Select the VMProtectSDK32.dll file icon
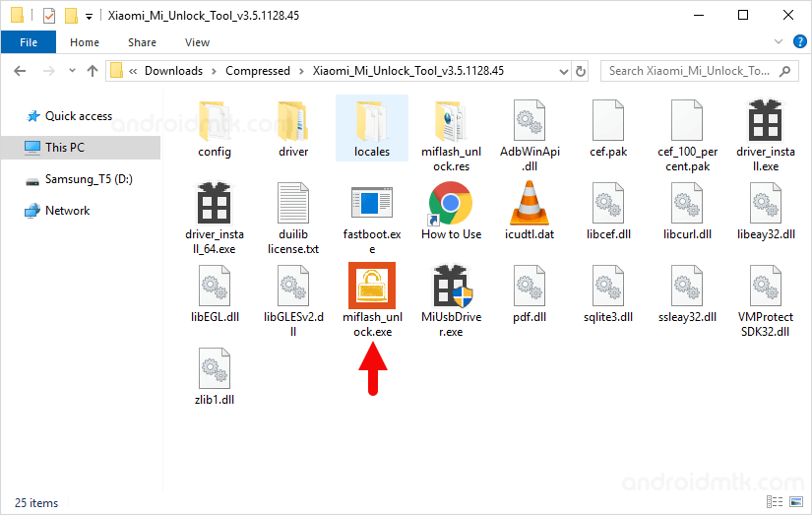 [766, 286]
